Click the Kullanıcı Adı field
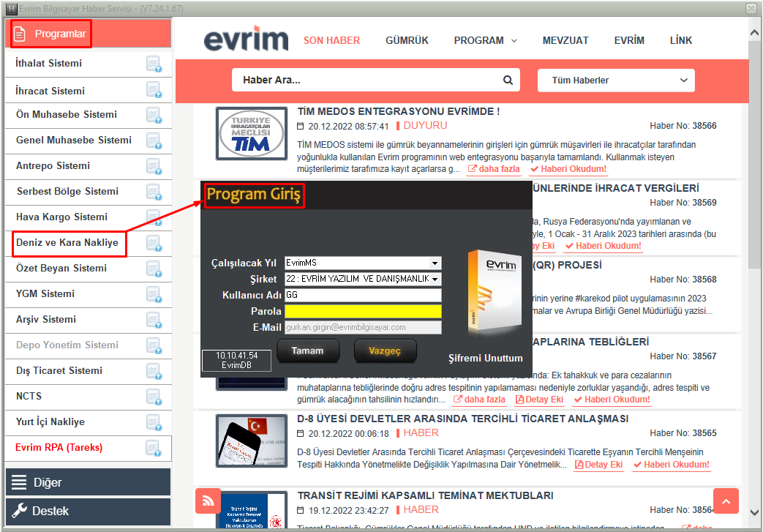Viewport: 763px width, 532px height. coord(363,295)
